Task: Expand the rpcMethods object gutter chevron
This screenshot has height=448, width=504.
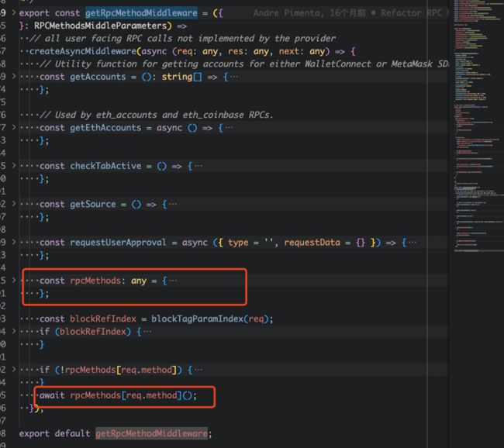Action: [12, 280]
